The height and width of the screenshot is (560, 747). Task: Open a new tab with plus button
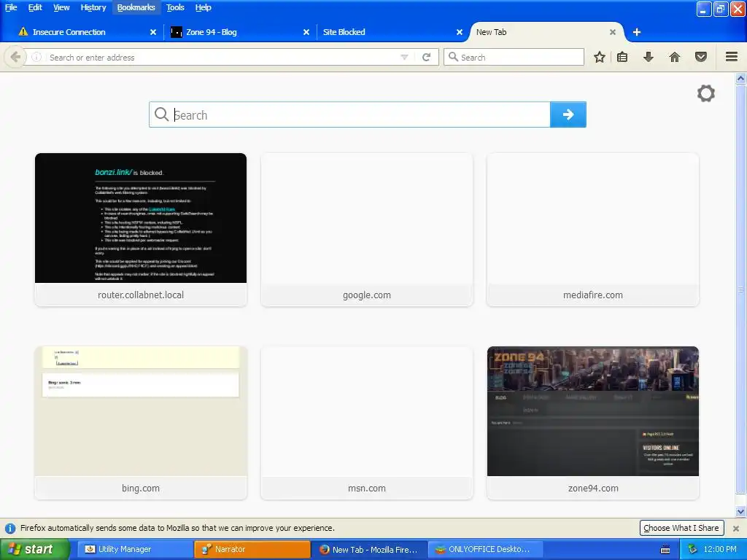(636, 32)
